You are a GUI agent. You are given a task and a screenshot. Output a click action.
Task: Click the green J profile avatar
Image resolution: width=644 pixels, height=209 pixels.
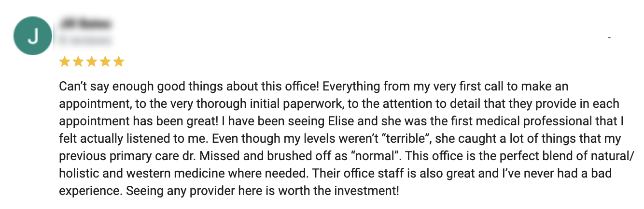click(33, 35)
